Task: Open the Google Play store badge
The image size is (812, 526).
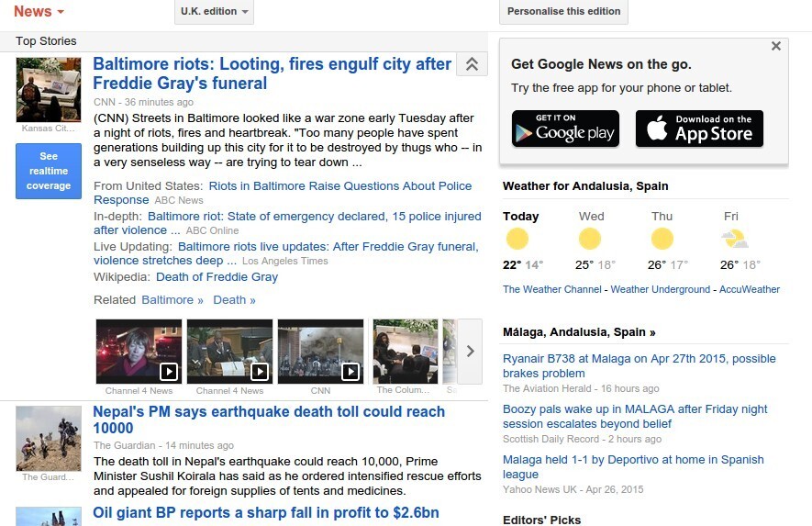Action: coord(565,129)
